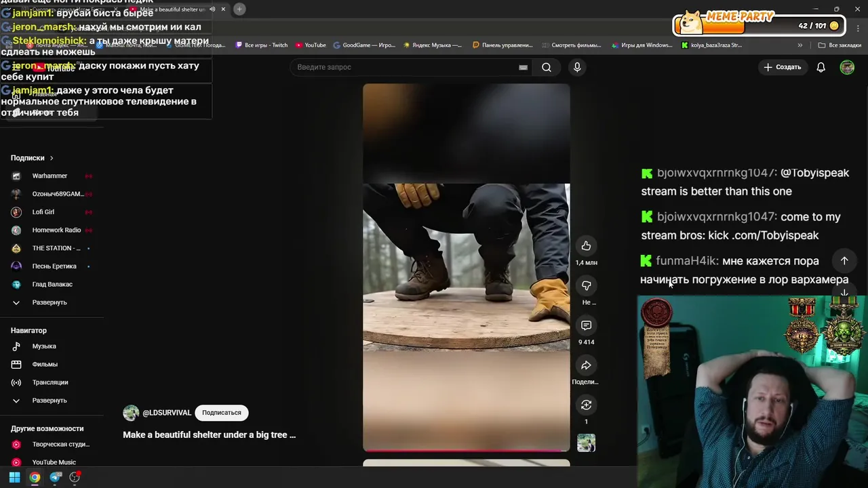Show hidden bookmarks with the » chevron
868x488 pixels.
pos(800,45)
